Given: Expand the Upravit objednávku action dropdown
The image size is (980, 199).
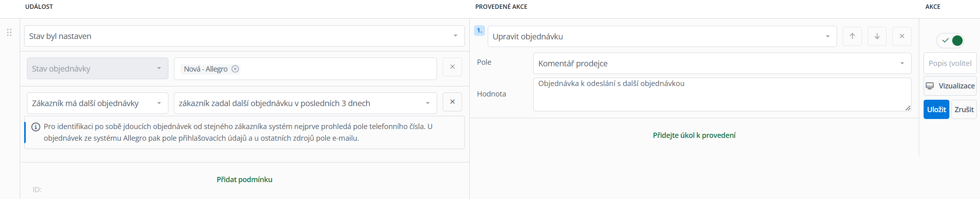Looking at the screenshot, I should 662,37.
